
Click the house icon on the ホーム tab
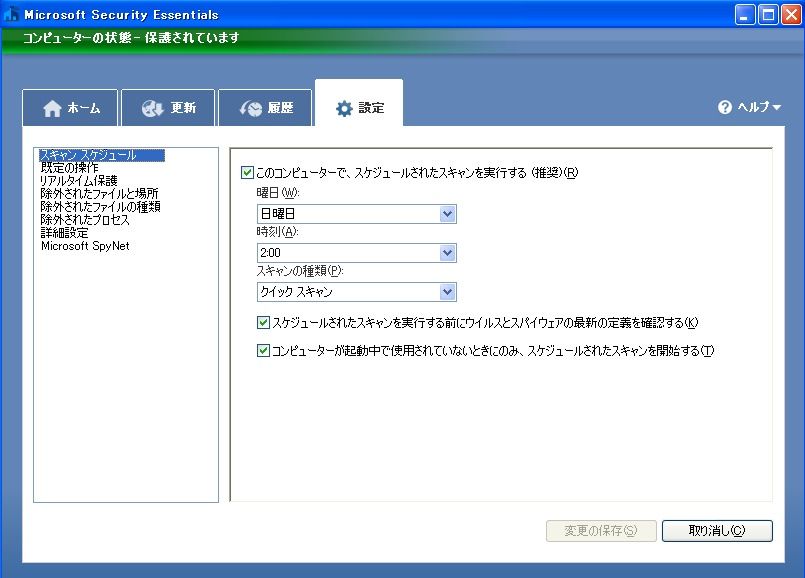[52, 108]
